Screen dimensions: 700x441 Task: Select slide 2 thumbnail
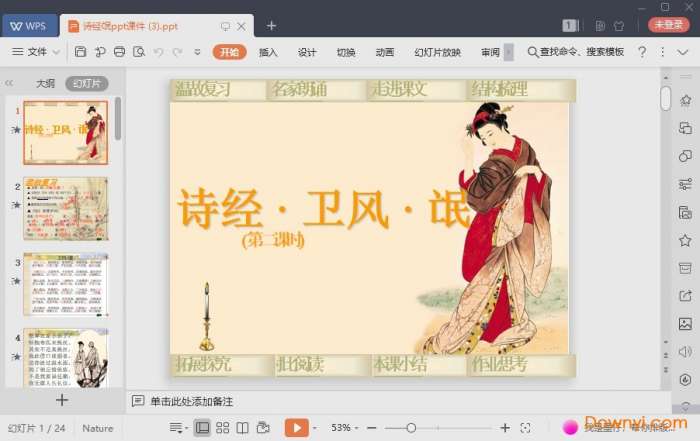point(66,209)
